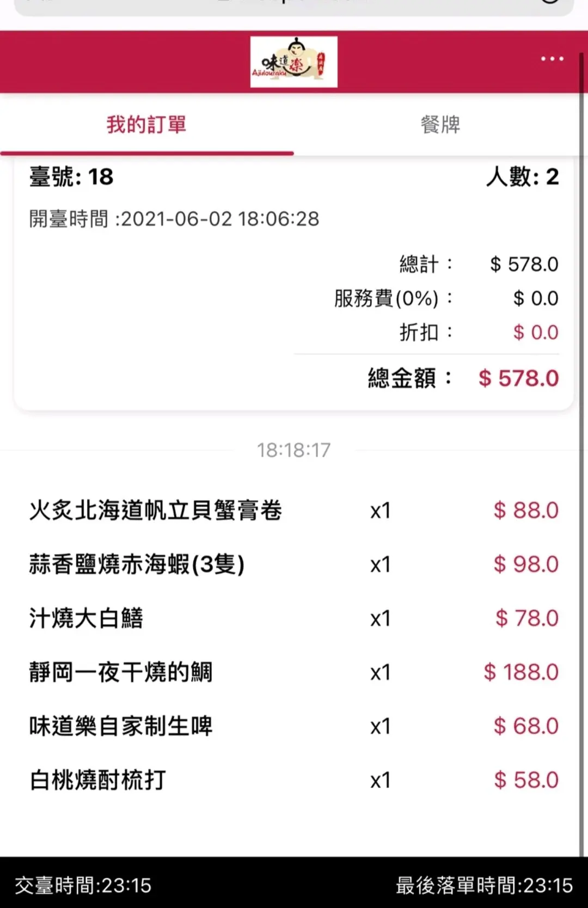588x908 pixels.
Task: Select the 味道樂自家制生啤 order item
Action: tap(121, 726)
